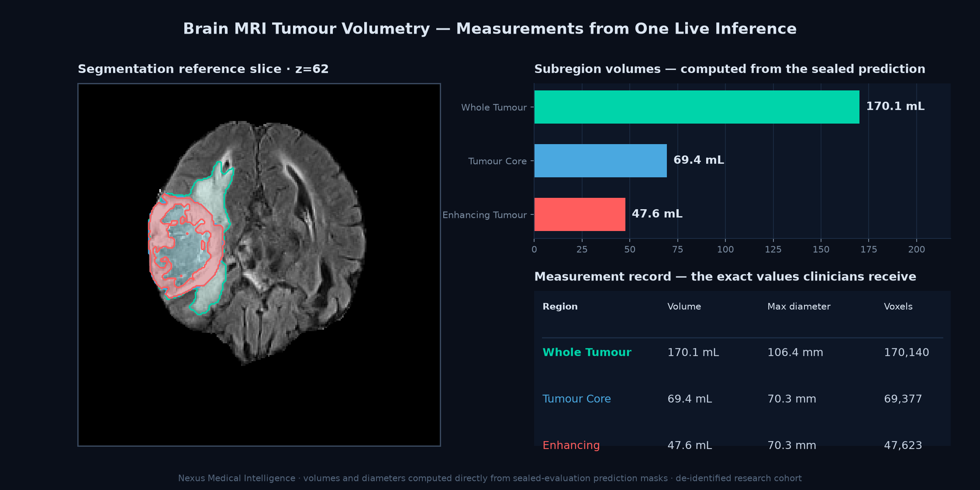Click the '106.4 mm' diameter cell
This screenshot has width=980, height=490.
click(x=795, y=352)
